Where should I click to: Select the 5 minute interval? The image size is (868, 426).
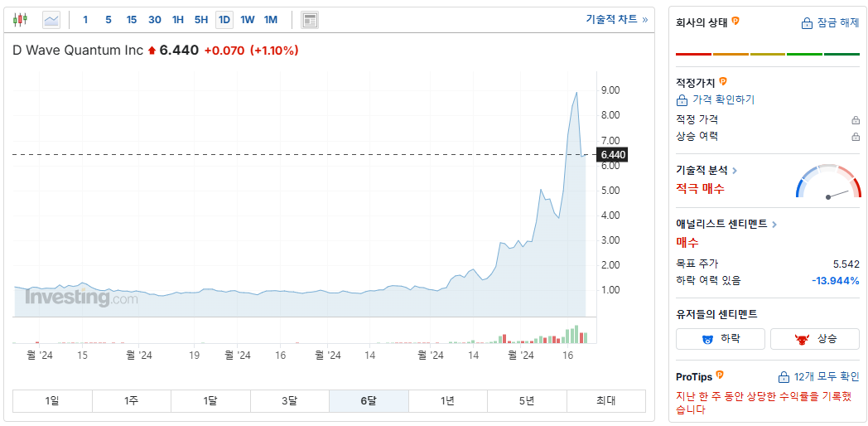coord(108,20)
